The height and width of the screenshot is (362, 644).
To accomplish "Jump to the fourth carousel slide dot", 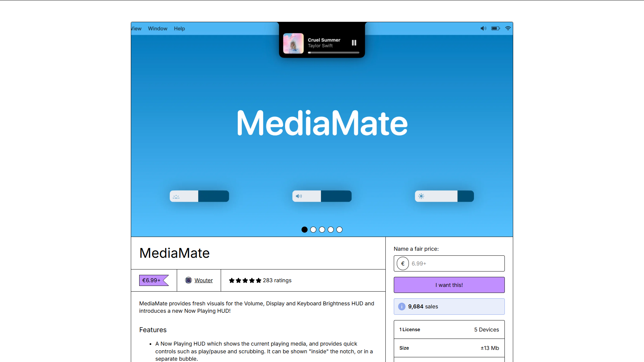I will tap(331, 230).
